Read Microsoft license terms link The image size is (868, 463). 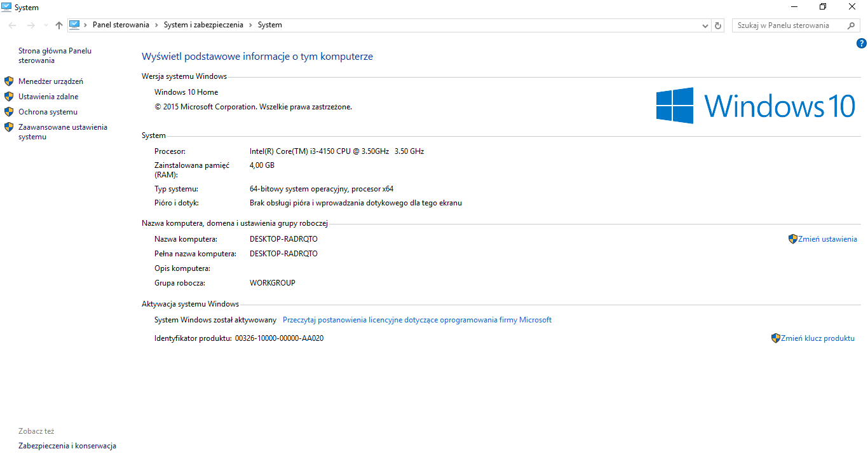[x=417, y=320]
